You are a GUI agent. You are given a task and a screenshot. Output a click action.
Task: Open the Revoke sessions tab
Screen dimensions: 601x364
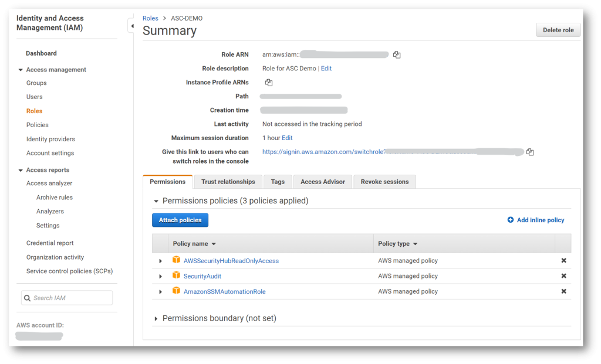[x=384, y=182]
